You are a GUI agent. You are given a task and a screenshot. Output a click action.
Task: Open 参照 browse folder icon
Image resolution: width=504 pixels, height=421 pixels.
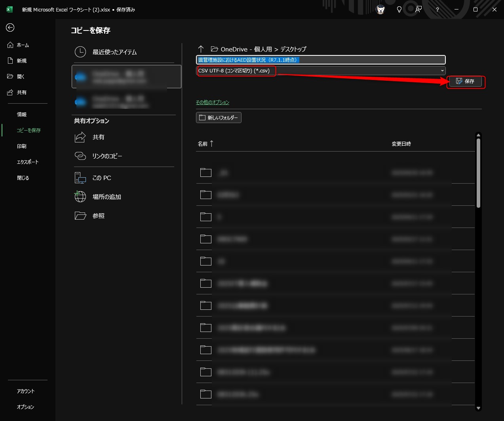click(80, 216)
